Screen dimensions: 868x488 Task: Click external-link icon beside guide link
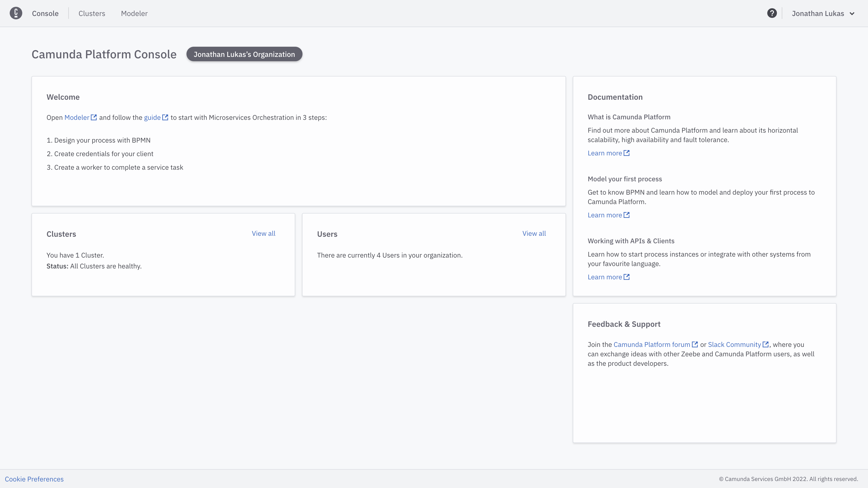click(x=165, y=118)
